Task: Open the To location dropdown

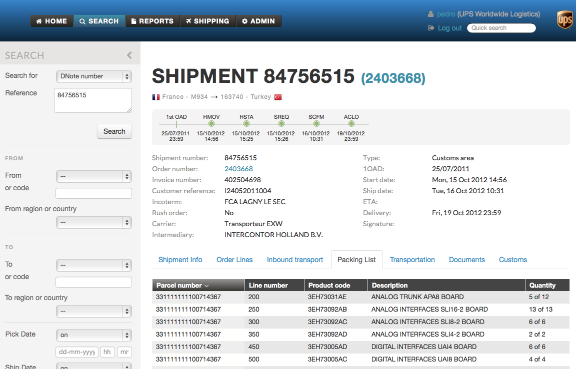Action: [x=94, y=265]
